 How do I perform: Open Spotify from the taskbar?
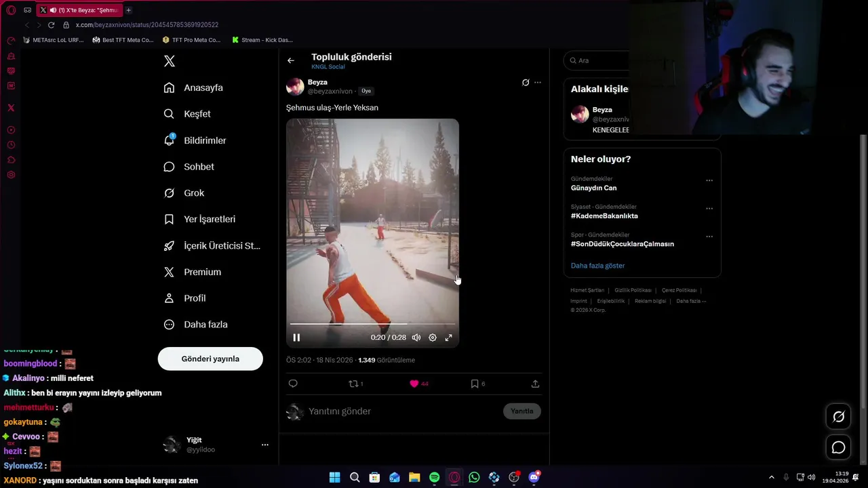point(435,477)
